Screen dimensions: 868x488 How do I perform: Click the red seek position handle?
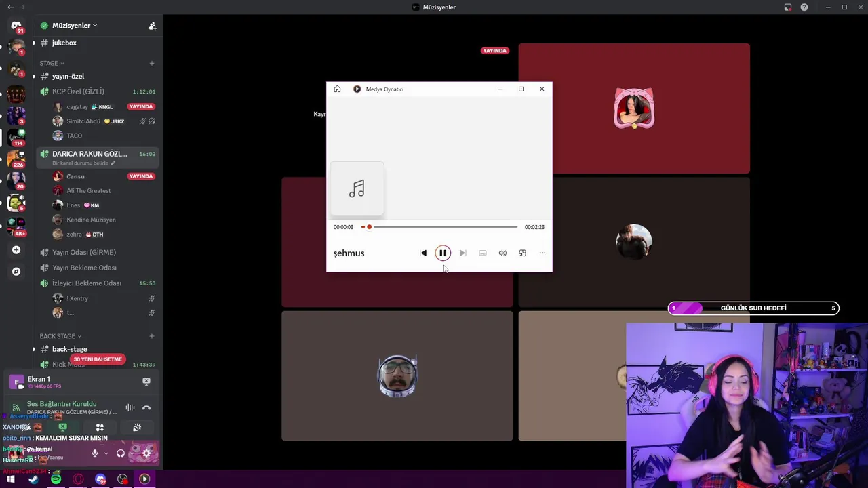click(369, 227)
